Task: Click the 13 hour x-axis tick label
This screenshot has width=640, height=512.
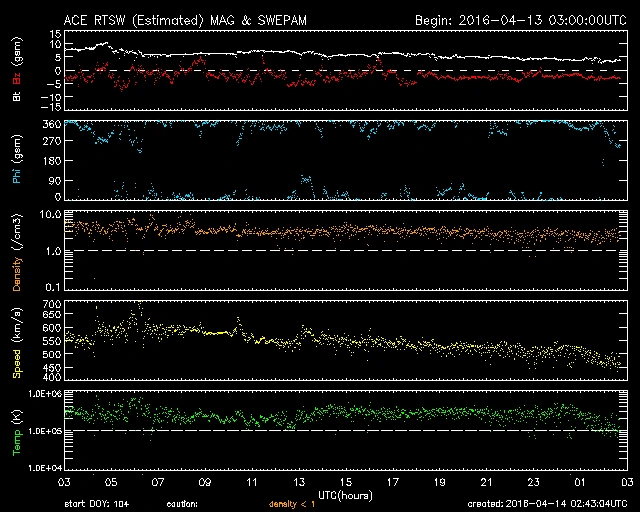Action: pyautogui.click(x=346, y=484)
